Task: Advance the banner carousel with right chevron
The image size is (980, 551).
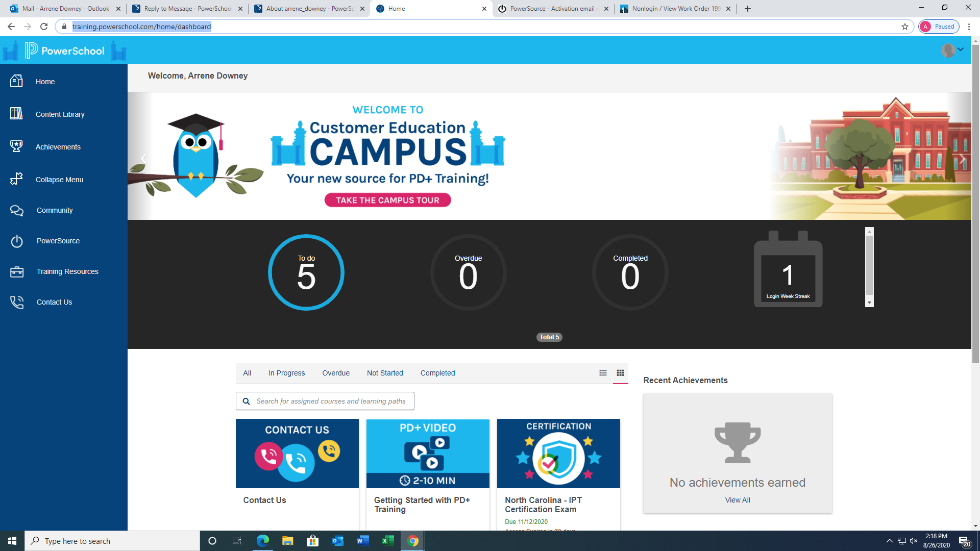Action: tap(962, 159)
